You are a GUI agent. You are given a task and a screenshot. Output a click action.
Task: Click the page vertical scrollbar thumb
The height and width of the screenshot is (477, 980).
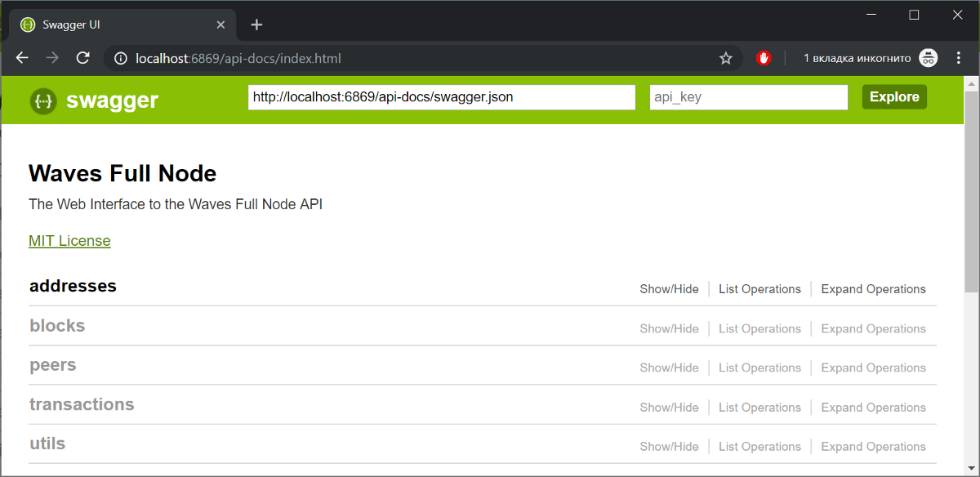click(x=971, y=188)
